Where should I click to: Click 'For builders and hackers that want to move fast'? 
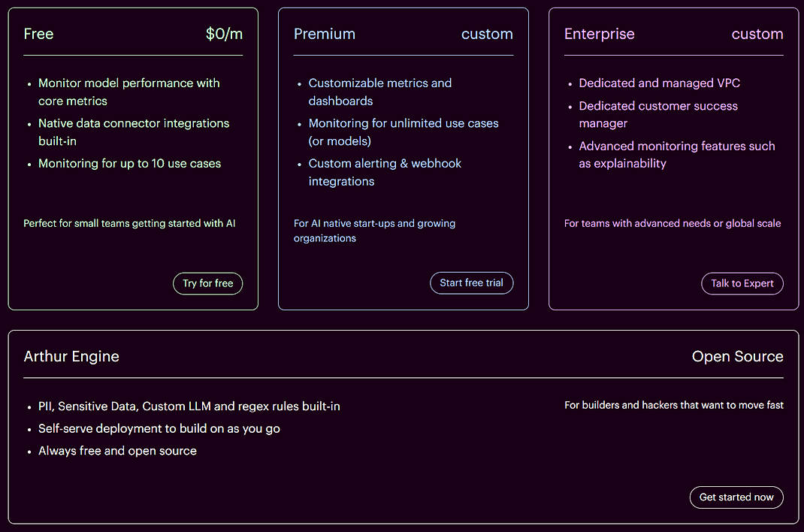674,405
